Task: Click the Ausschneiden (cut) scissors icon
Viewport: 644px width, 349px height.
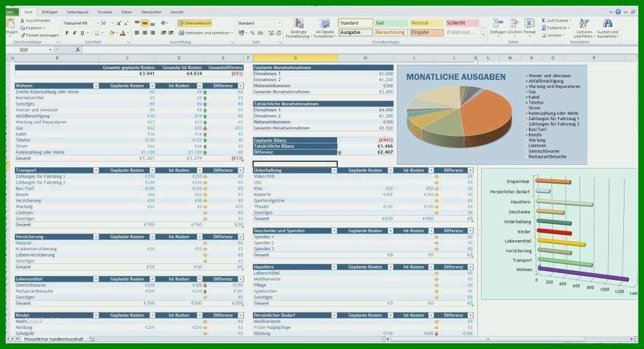Action: [22, 21]
